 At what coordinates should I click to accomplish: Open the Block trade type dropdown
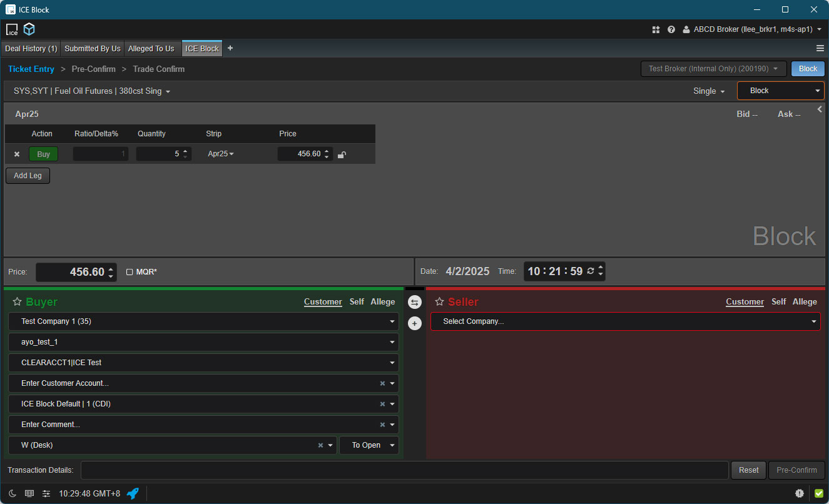pyautogui.click(x=780, y=91)
